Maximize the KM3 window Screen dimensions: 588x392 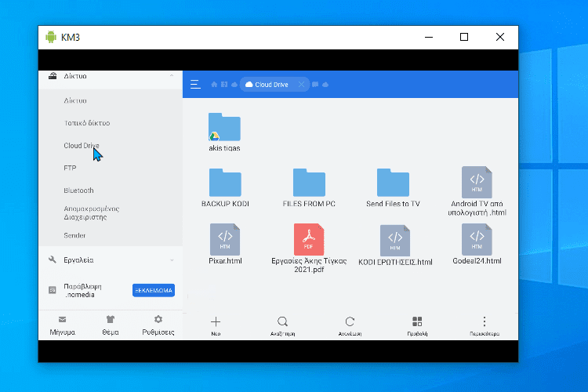[464, 37]
